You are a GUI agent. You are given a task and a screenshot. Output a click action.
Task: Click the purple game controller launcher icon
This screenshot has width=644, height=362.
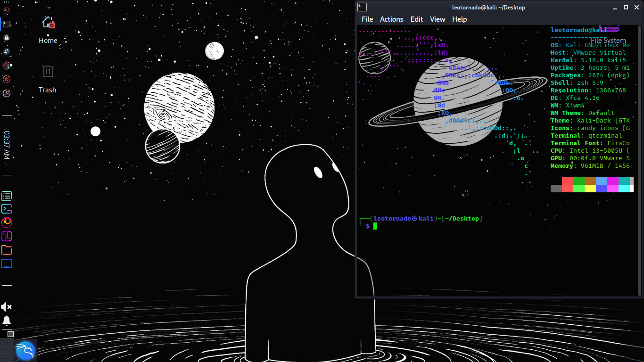[x=7, y=236]
